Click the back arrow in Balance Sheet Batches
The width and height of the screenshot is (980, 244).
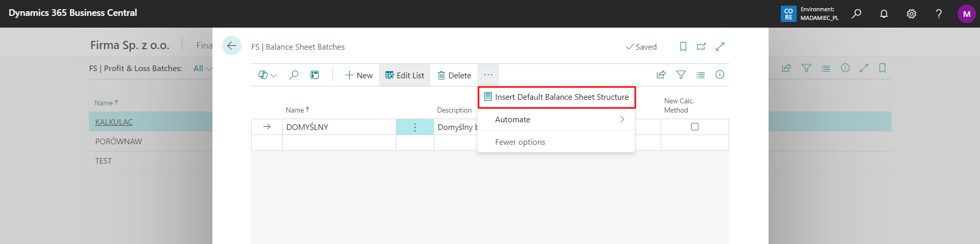pos(232,46)
